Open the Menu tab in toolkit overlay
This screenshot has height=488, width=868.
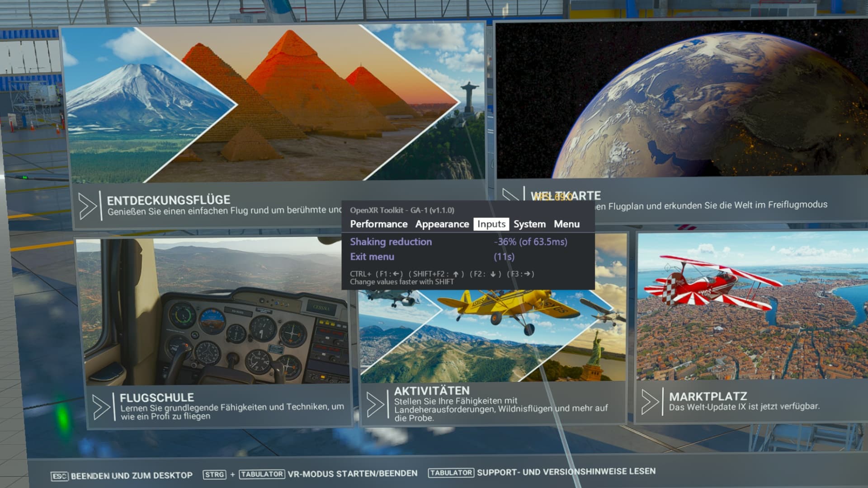point(566,224)
